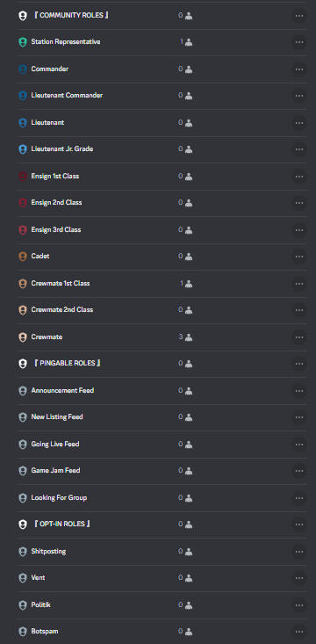The image size is (316, 644).
Task: Click the member count icon for Crewmate
Action: pyautogui.click(x=189, y=337)
